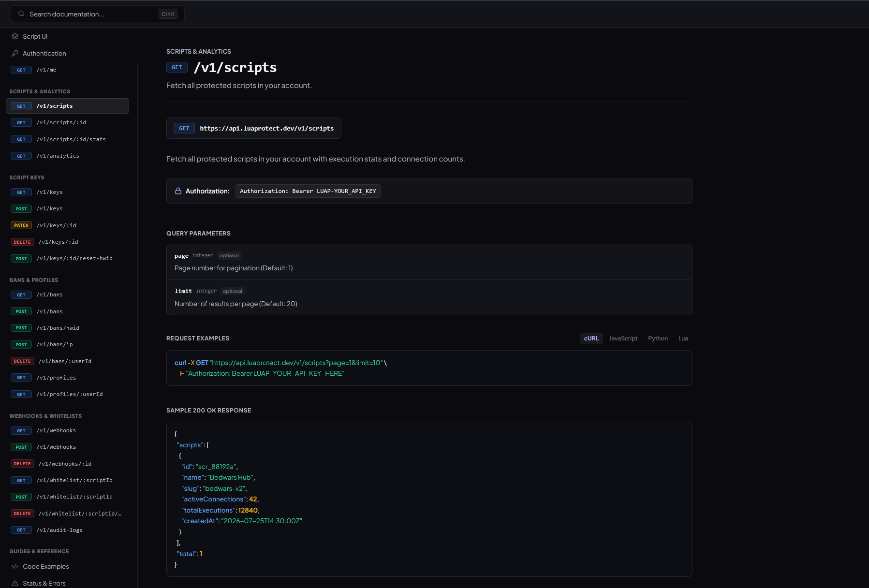Open GET /v1/keys endpoint
This screenshot has width=869, height=588.
(x=67, y=192)
